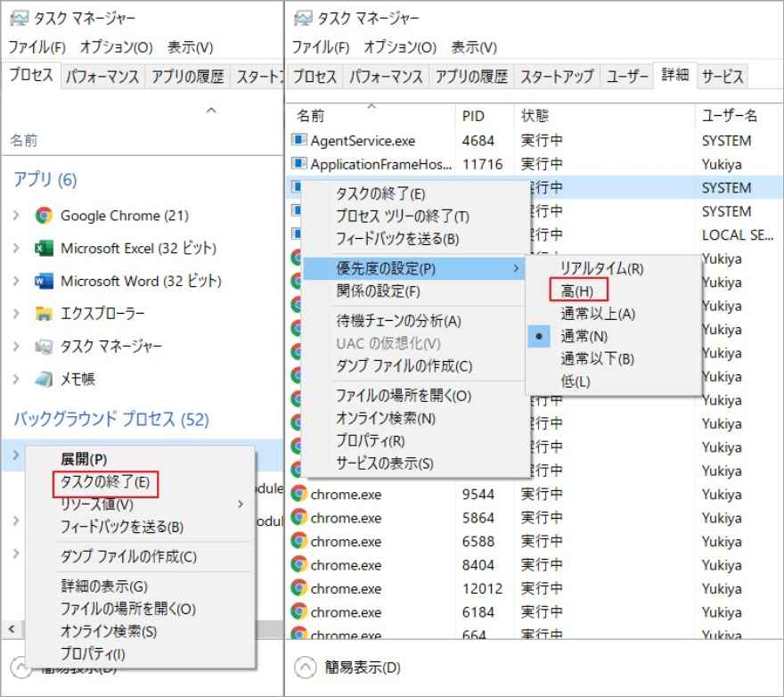Click 簡易表示(D) in the right window
The width and height of the screenshot is (784, 697).
coord(363,667)
